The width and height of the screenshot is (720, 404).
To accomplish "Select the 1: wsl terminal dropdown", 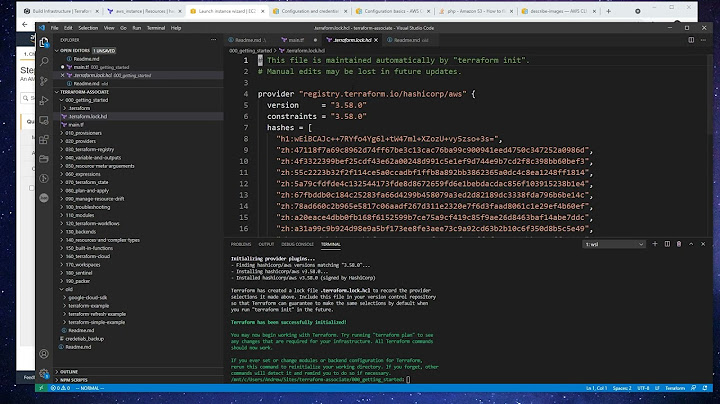I will 614,244.
